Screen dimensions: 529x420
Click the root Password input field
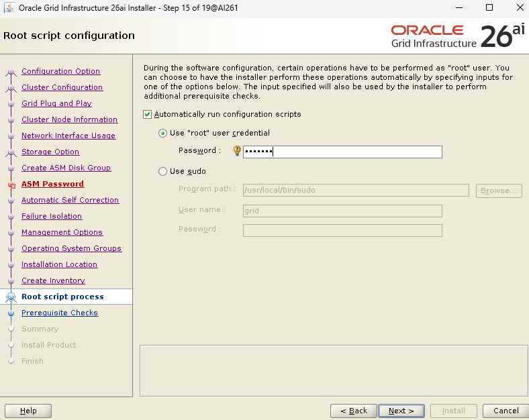tap(342, 152)
